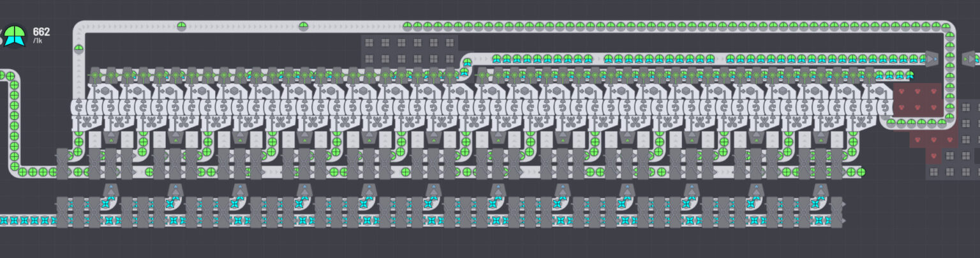Select the leftmost cyan painter above the star belt

(111, 190)
